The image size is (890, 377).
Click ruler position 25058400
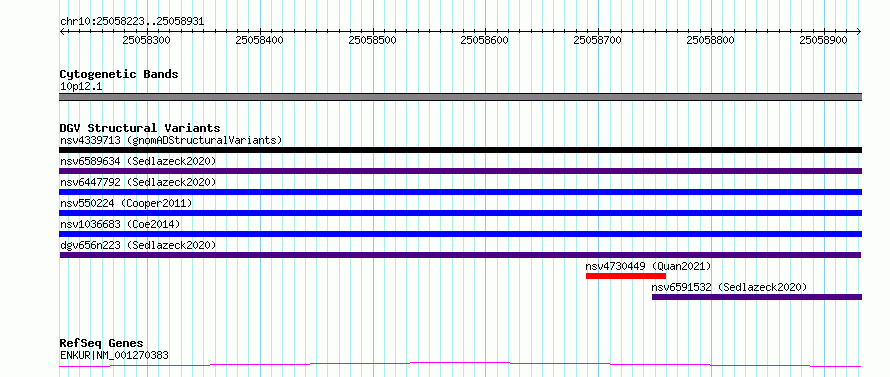point(259,40)
